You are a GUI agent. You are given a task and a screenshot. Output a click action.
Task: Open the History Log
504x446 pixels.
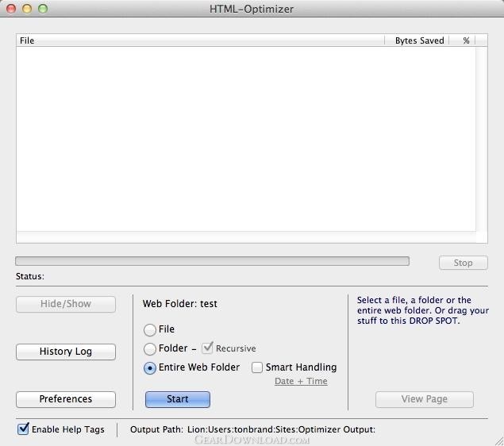pos(66,352)
